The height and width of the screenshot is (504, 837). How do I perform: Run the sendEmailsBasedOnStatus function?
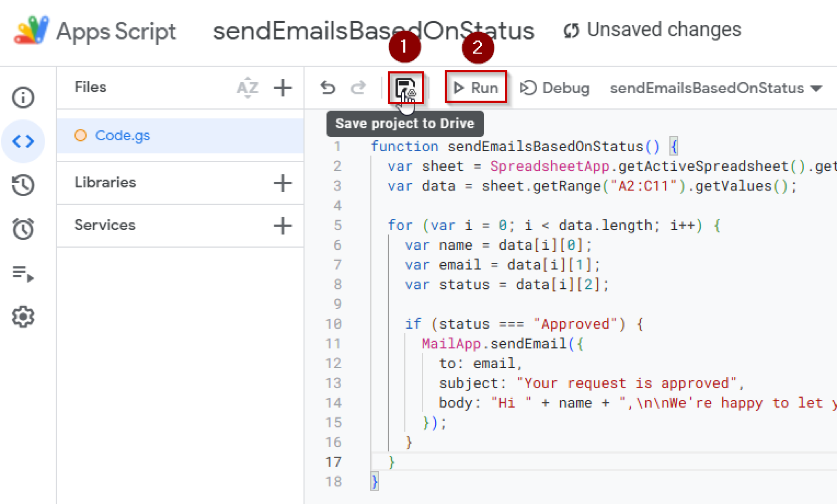click(x=475, y=87)
